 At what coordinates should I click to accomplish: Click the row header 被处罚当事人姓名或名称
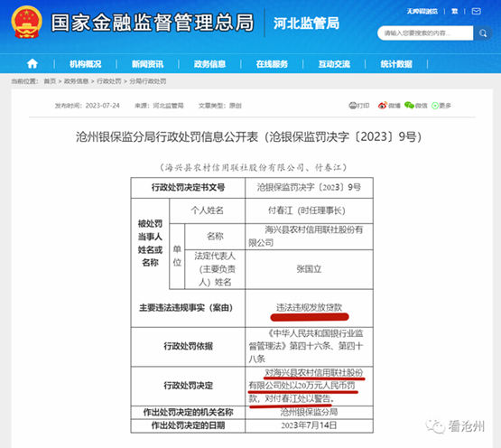coord(150,243)
